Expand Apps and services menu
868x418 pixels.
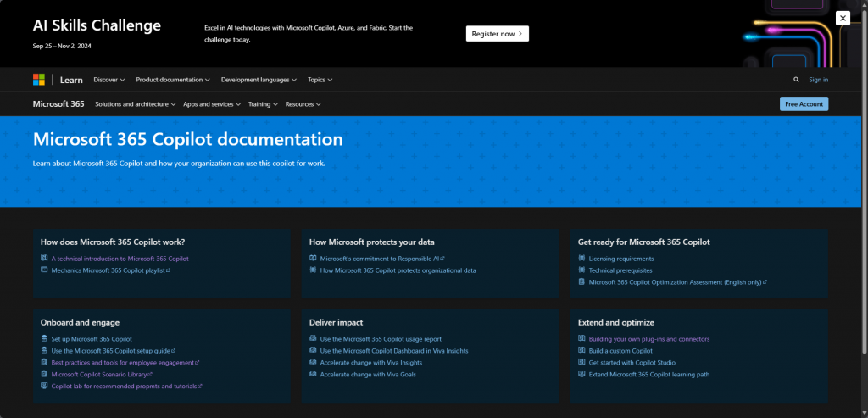[x=212, y=104]
